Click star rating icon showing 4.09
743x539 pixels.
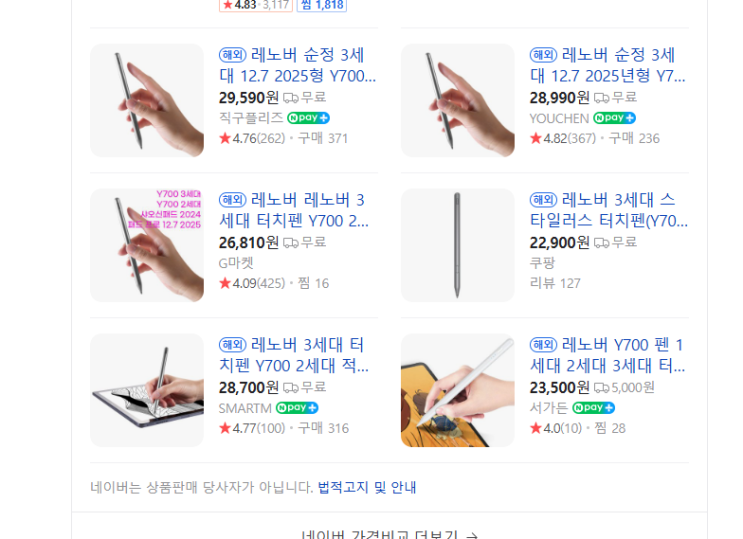pyautogui.click(x=225, y=283)
